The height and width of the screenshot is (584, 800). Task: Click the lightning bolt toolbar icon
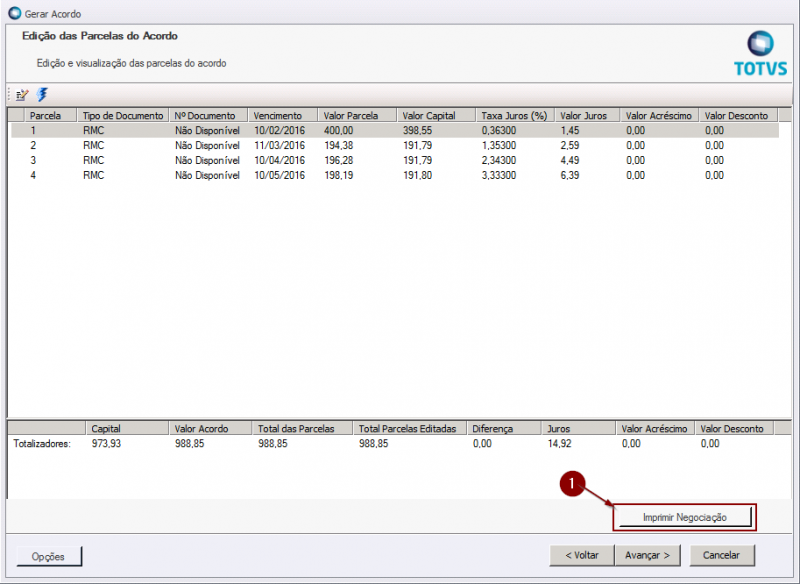pyautogui.click(x=42, y=95)
